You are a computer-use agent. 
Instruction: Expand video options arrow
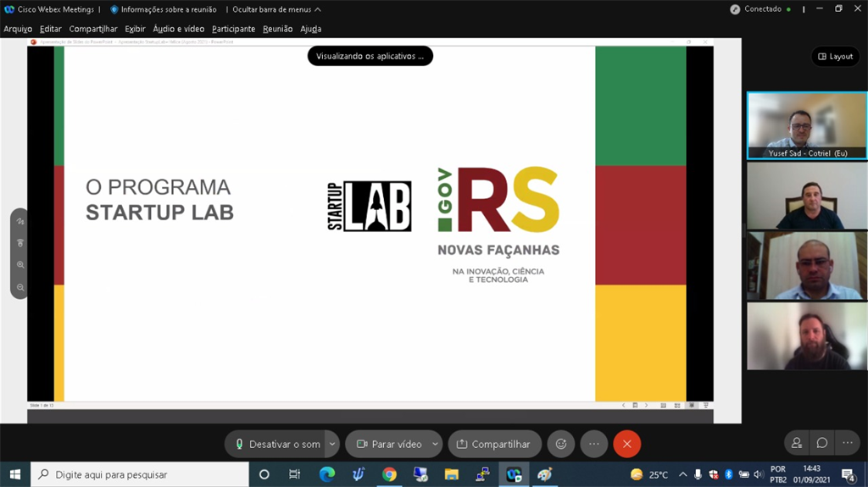pos(435,444)
